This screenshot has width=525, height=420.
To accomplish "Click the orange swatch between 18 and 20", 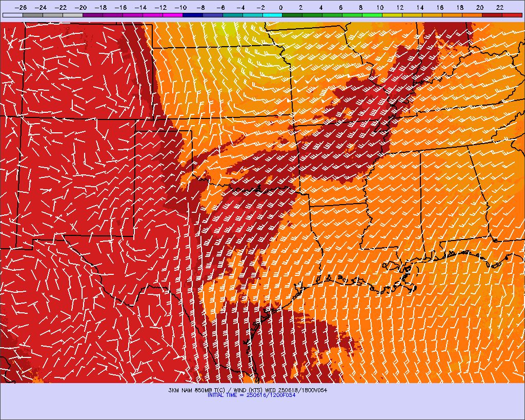I will (472, 15).
